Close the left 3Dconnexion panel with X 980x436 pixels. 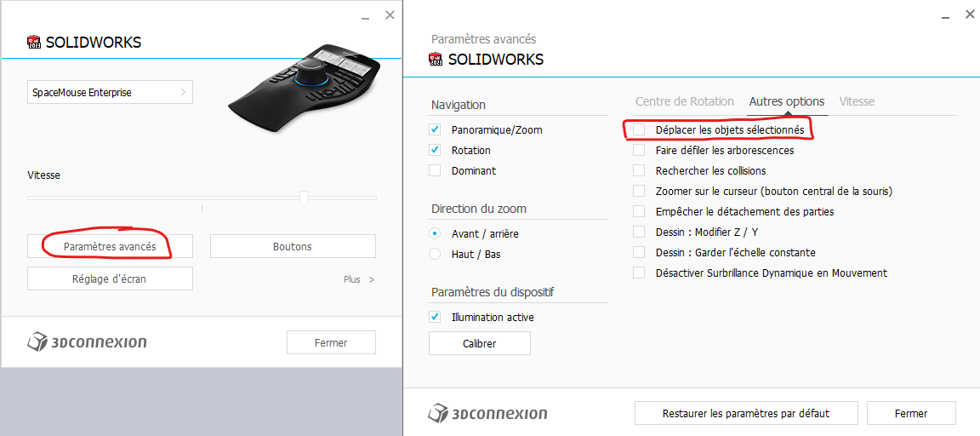pyautogui.click(x=390, y=14)
